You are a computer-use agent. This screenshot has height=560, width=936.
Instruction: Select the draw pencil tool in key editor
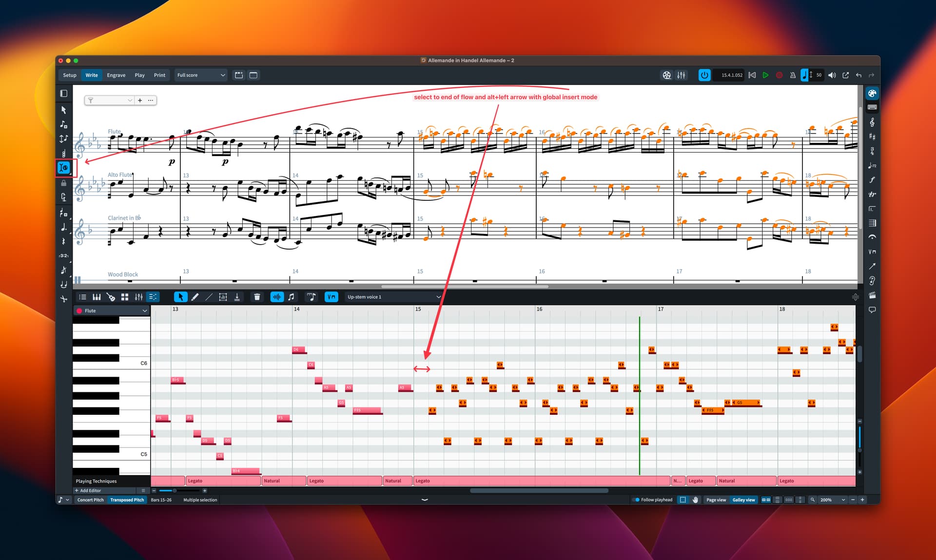(195, 297)
